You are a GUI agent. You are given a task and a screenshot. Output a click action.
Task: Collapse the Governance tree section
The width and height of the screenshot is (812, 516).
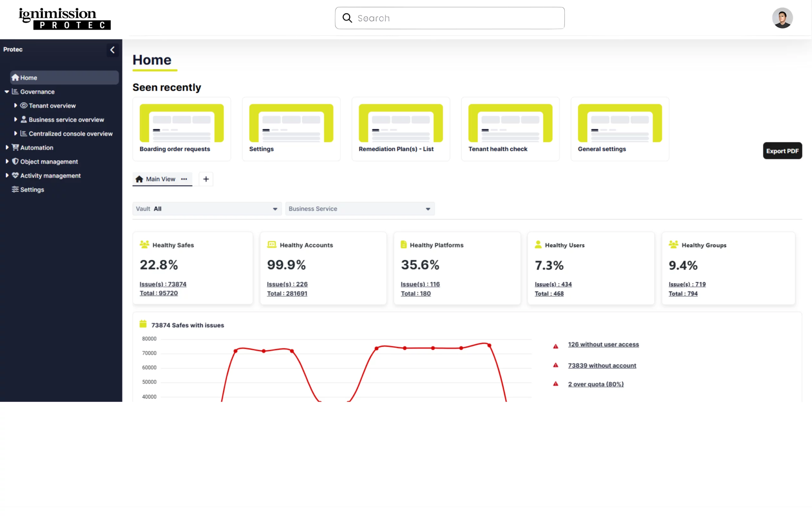click(x=7, y=92)
